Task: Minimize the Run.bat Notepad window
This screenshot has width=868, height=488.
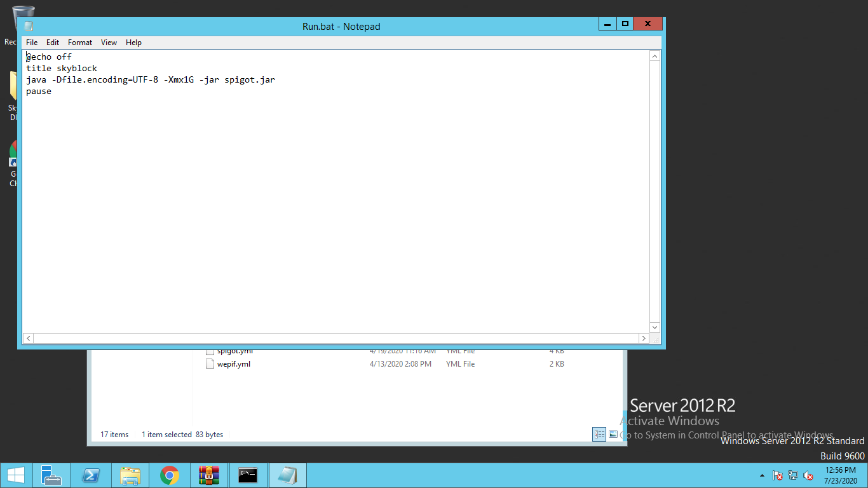Action: (x=608, y=24)
